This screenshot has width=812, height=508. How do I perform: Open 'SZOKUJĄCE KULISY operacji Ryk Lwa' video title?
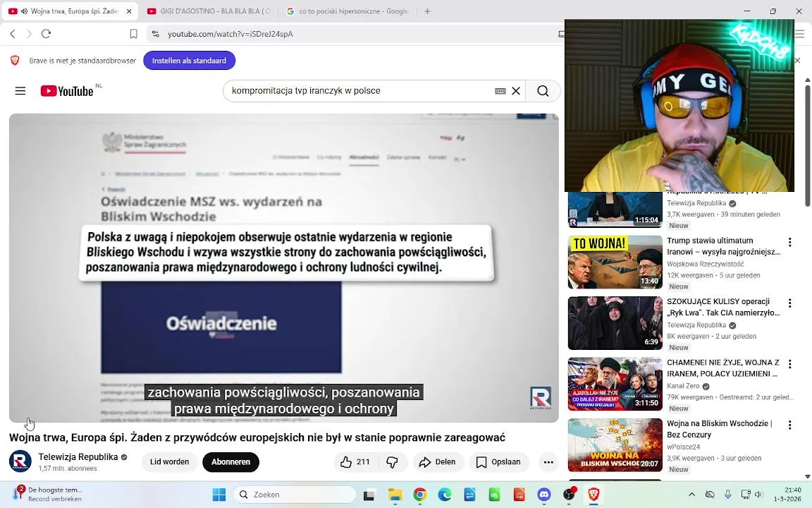(x=723, y=307)
